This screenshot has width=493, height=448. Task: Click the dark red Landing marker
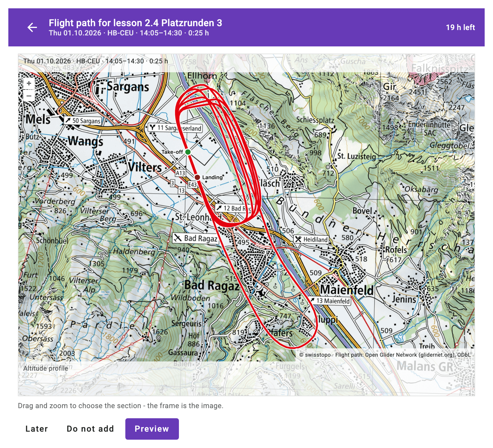point(197,177)
